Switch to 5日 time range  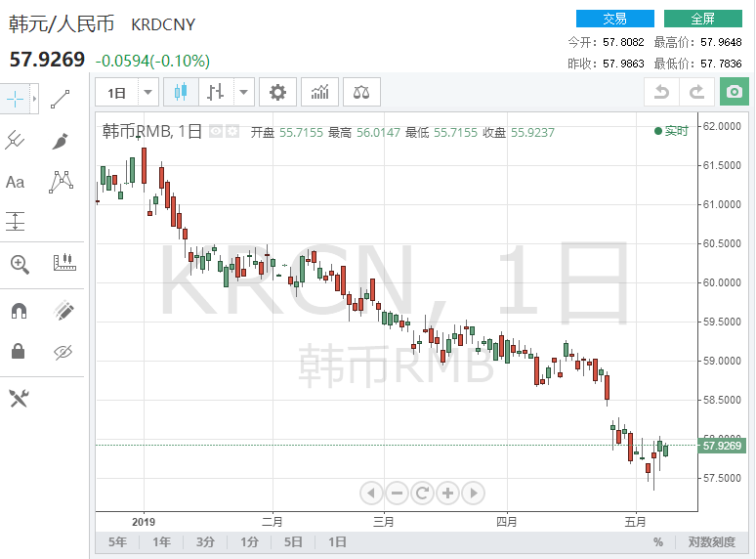click(293, 542)
